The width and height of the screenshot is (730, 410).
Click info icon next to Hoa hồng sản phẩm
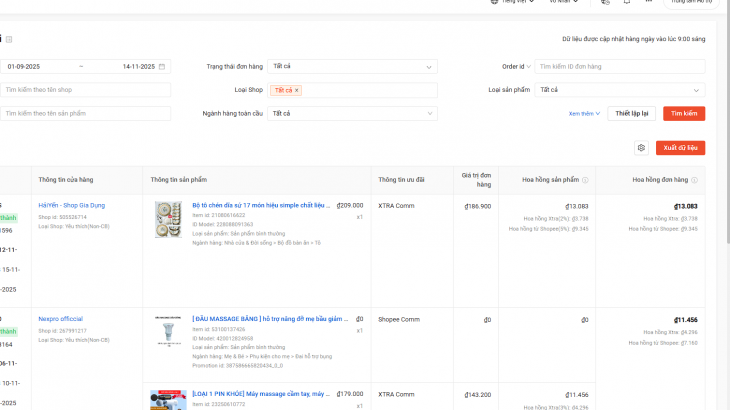[585, 180]
